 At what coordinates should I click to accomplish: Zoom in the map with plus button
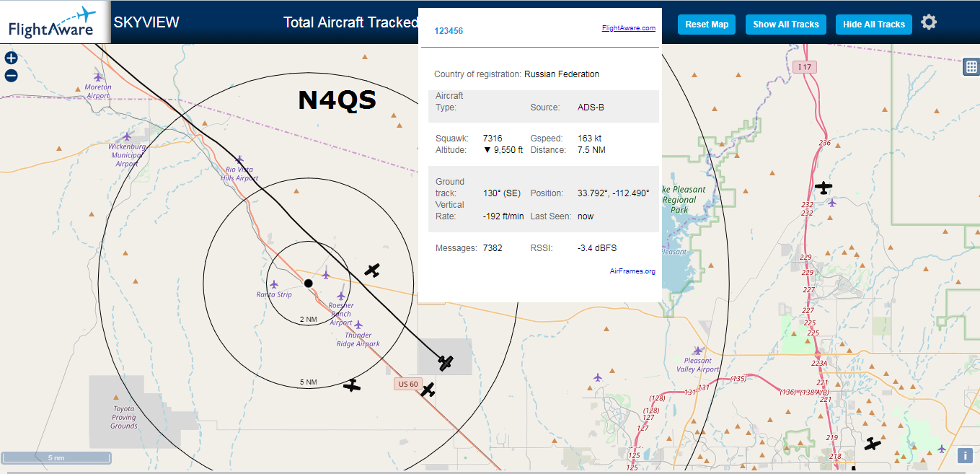coord(11,58)
